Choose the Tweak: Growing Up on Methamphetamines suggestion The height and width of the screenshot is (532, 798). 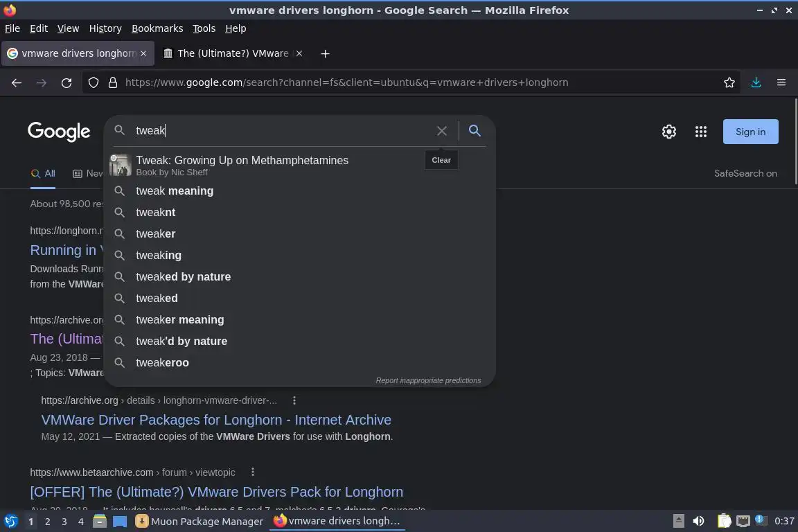[x=299, y=166]
